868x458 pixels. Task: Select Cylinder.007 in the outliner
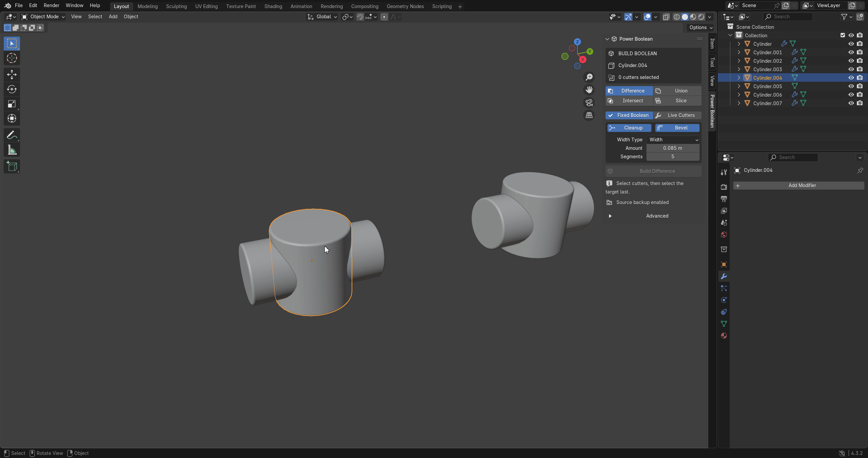point(768,103)
